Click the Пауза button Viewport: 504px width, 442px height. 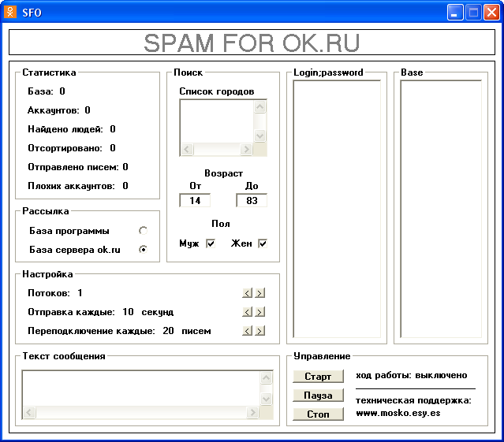point(318,396)
